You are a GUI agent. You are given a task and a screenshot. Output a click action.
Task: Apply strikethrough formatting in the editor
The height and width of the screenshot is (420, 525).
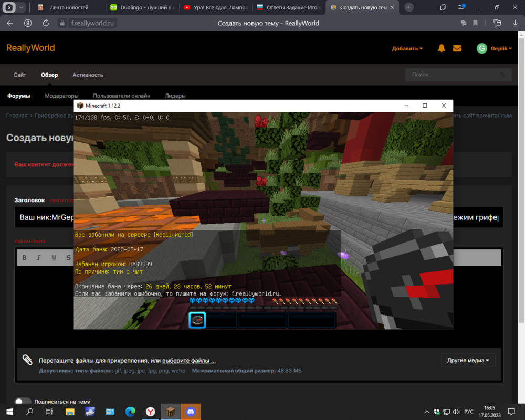68,258
